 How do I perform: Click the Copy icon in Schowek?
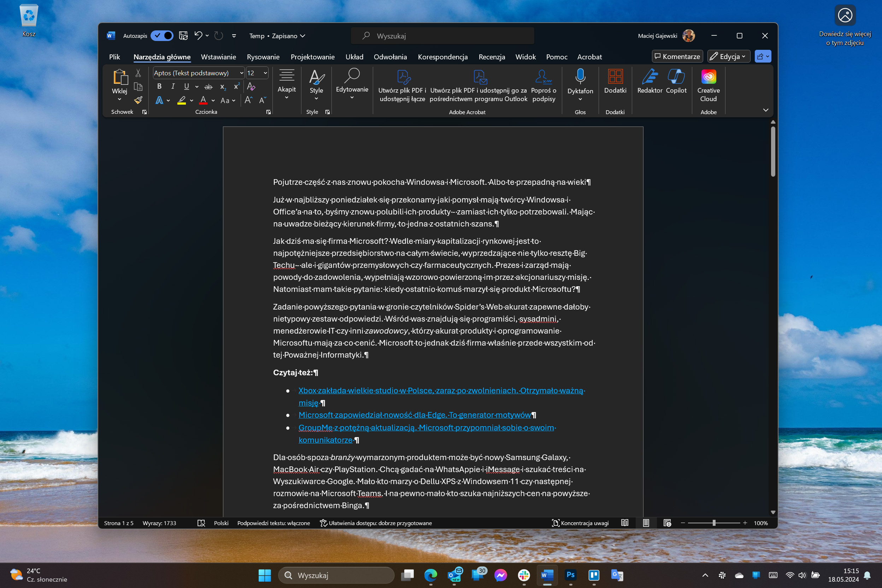coord(138,87)
